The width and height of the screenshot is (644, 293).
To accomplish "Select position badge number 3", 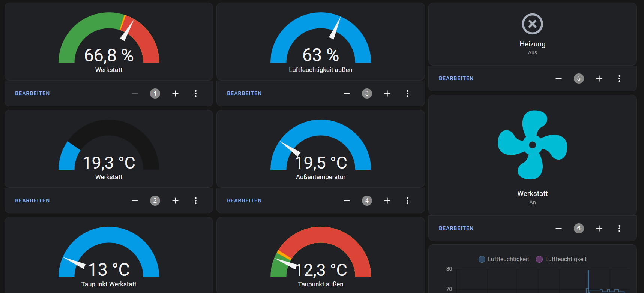I will click(367, 93).
